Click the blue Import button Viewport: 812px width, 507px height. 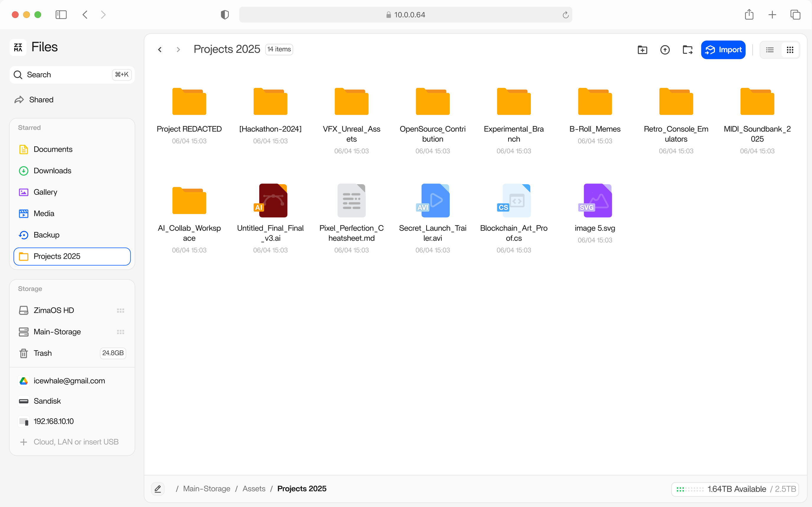(x=723, y=50)
